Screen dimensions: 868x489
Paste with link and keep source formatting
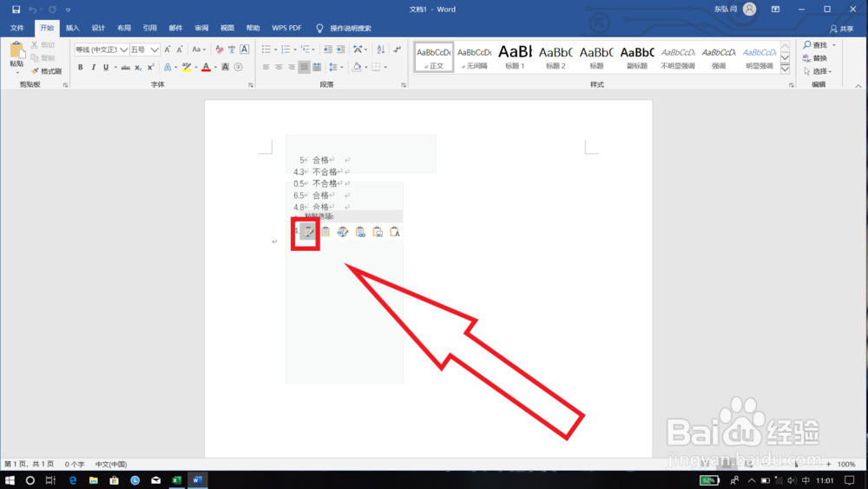[343, 232]
